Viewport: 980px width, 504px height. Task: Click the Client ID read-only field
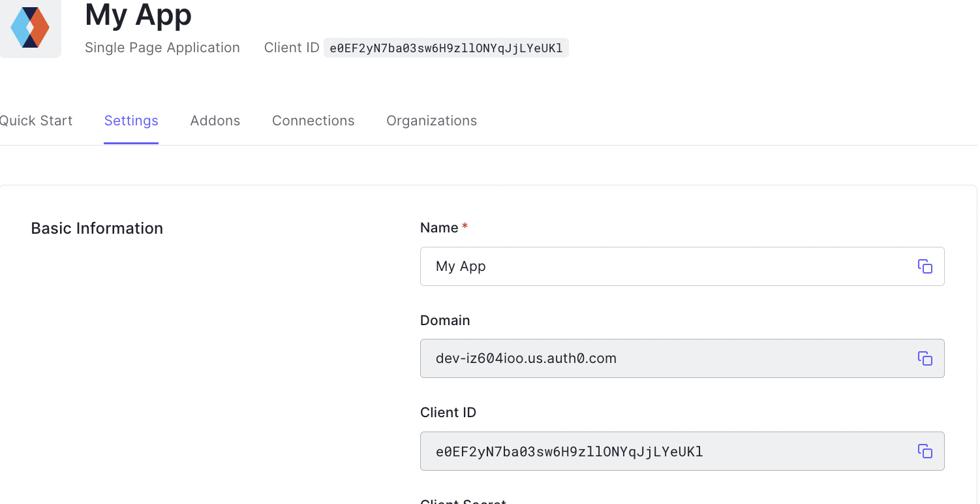[682, 451]
